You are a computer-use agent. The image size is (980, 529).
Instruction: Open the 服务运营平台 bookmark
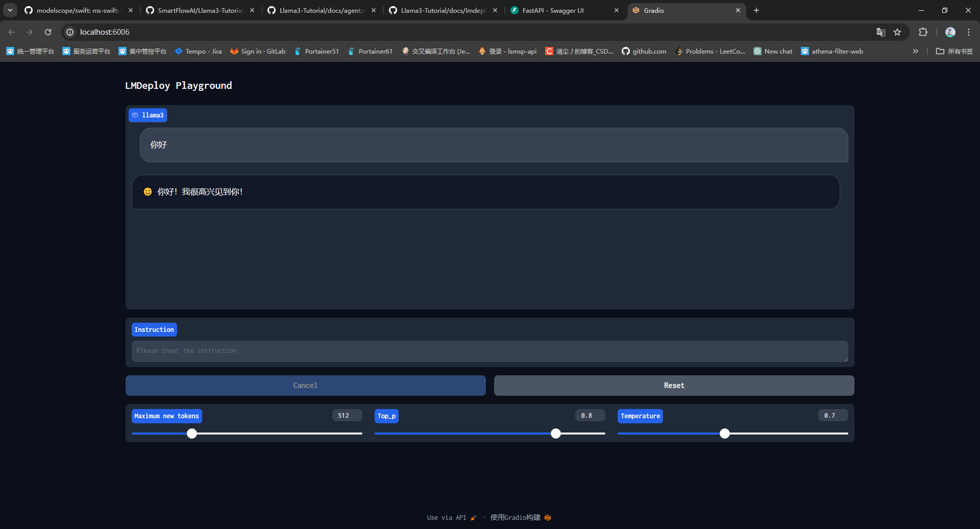[86, 51]
